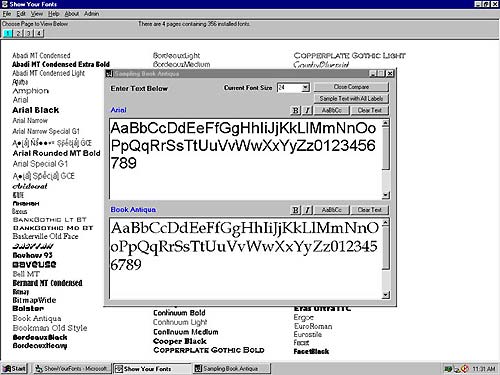
Task: Click the Arial text box scroll down arrow
Action: (x=386, y=195)
